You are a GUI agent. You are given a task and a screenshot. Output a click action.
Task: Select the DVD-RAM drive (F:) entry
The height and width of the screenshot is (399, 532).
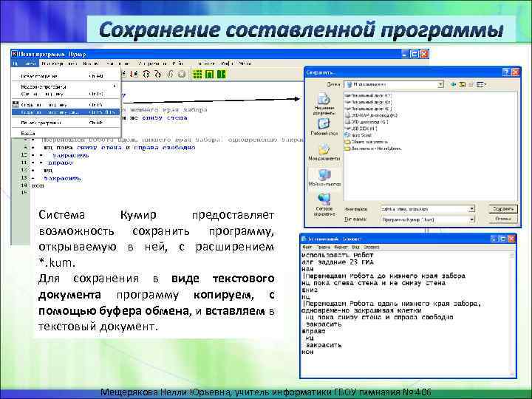point(371,115)
